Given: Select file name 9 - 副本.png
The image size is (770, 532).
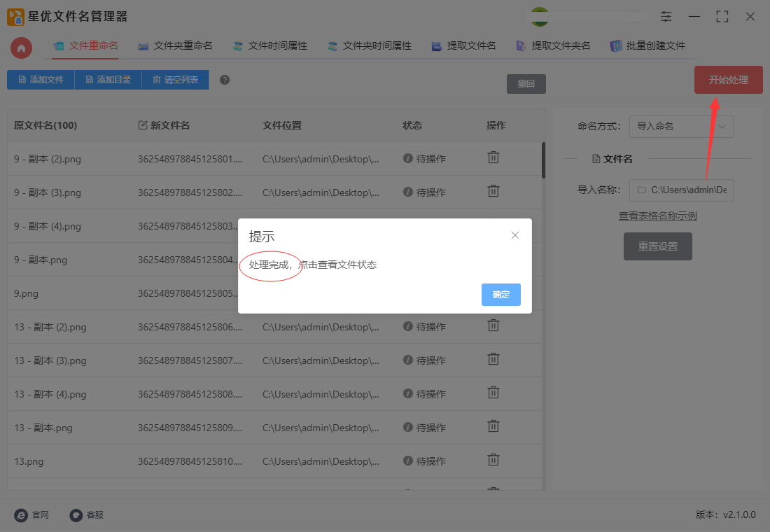Looking at the screenshot, I should tap(41, 260).
